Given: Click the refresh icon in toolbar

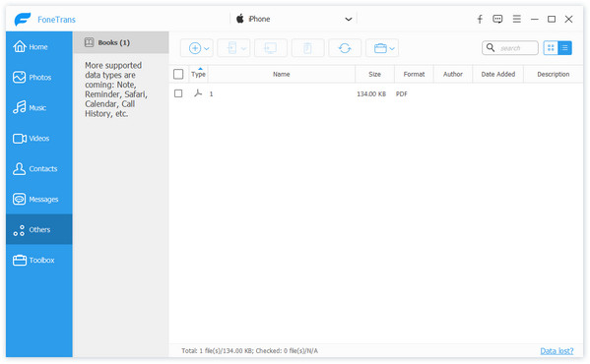Looking at the screenshot, I should (345, 48).
